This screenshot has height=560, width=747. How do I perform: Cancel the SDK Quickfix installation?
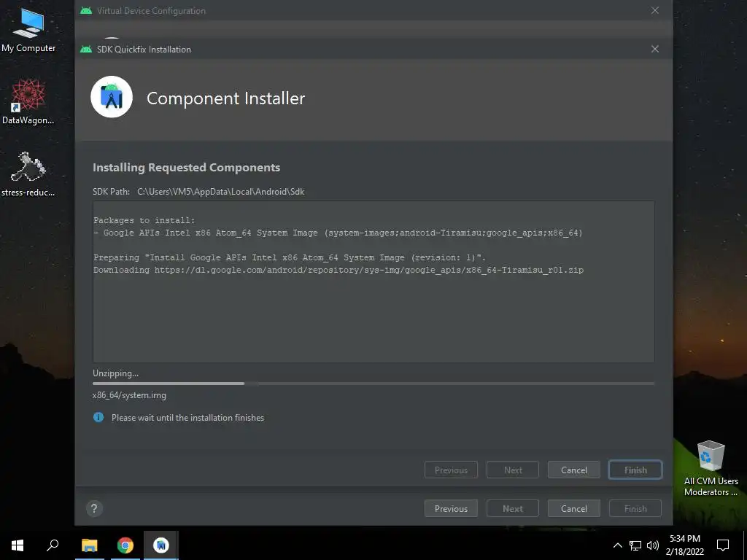point(573,470)
